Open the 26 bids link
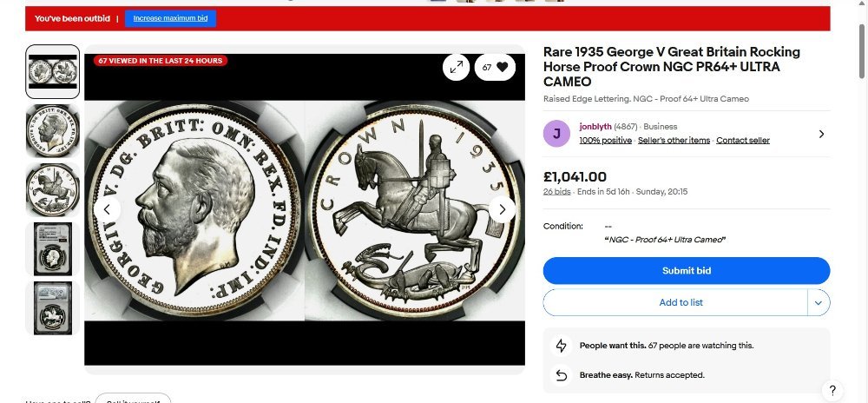The image size is (868, 403). (x=557, y=192)
